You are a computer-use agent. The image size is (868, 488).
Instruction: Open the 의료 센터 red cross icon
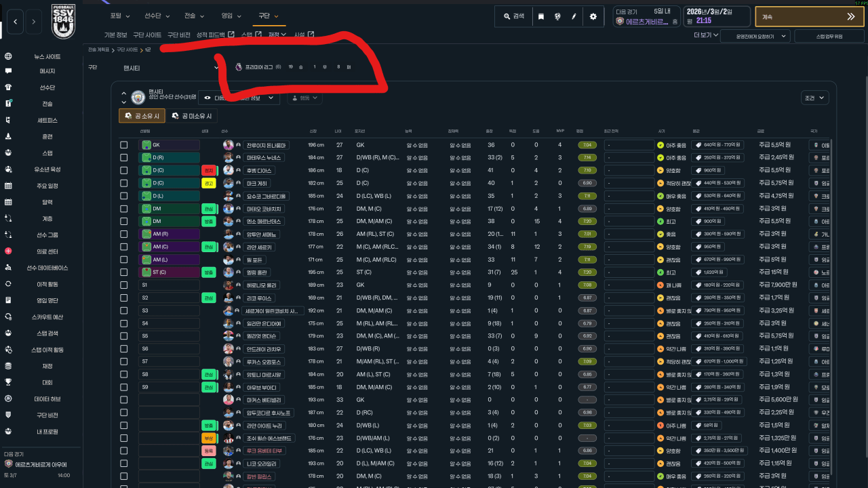pos(8,251)
